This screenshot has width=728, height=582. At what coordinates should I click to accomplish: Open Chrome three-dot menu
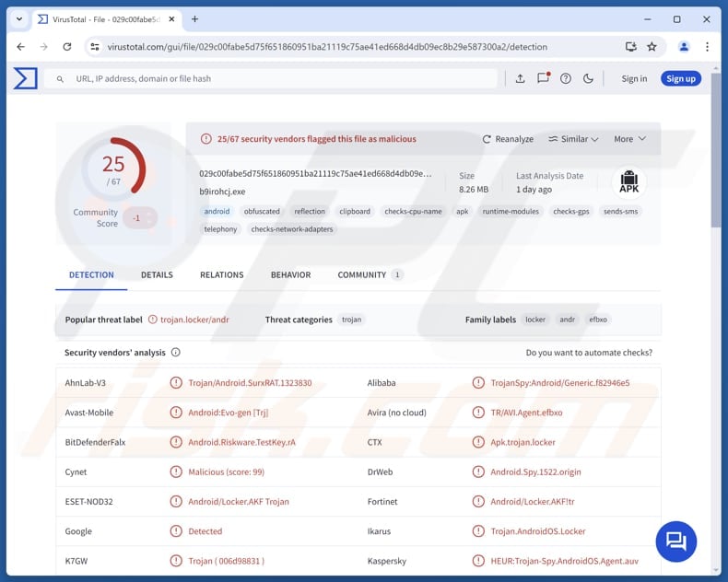707,47
